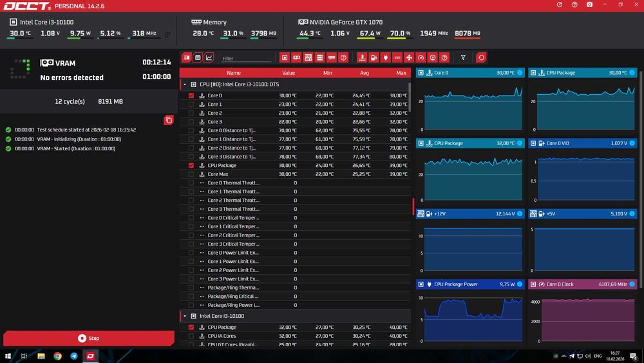Open CPU details grid icon beside 318 MHz
644x363 pixels.
point(167,35)
